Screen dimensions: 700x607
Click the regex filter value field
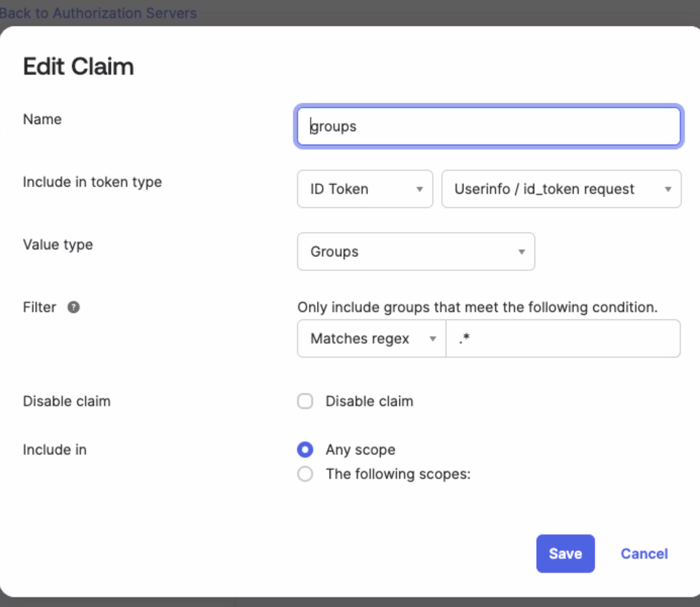pos(563,339)
